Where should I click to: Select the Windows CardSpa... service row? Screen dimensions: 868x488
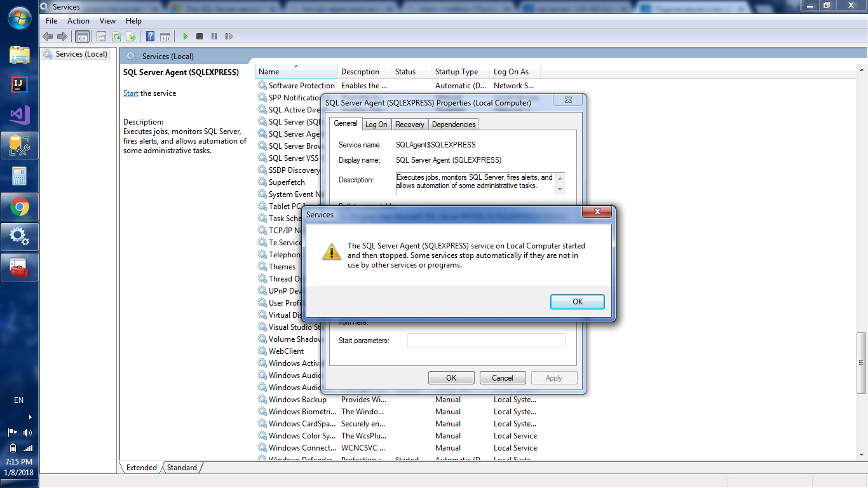point(397,424)
